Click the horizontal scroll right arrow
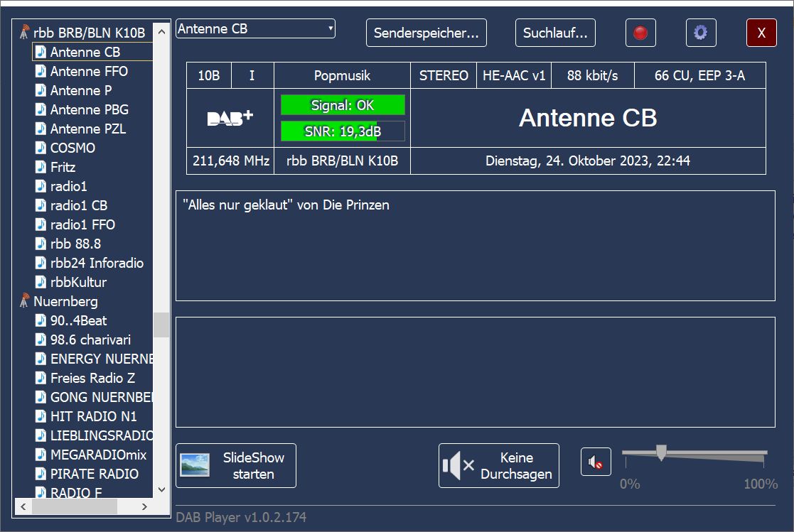Viewport: 794px width, 532px height. pyautogui.click(x=144, y=506)
